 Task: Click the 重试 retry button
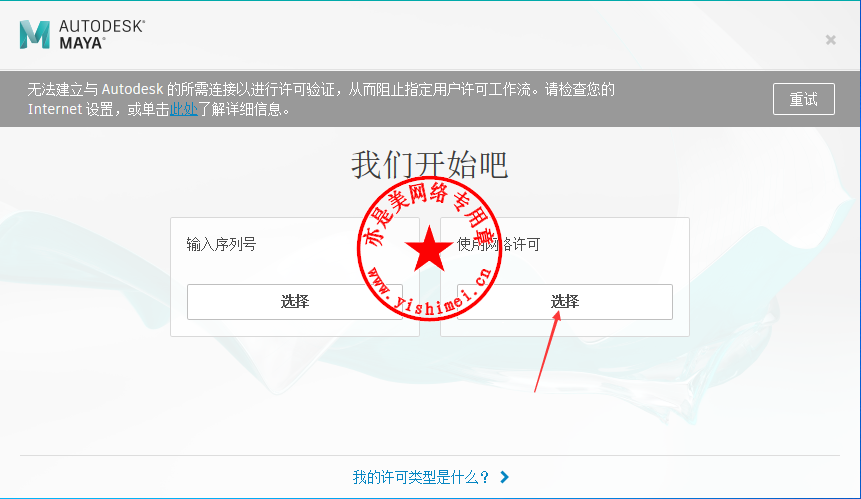point(803,99)
